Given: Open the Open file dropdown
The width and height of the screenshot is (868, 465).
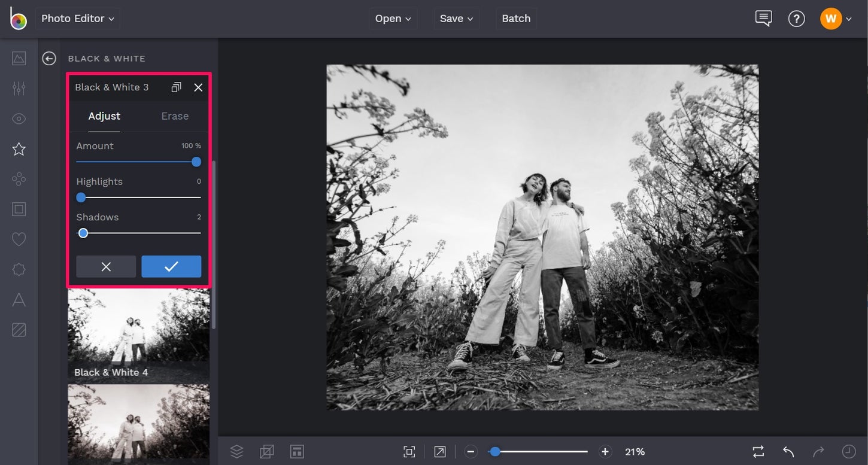Looking at the screenshot, I should [x=393, y=18].
